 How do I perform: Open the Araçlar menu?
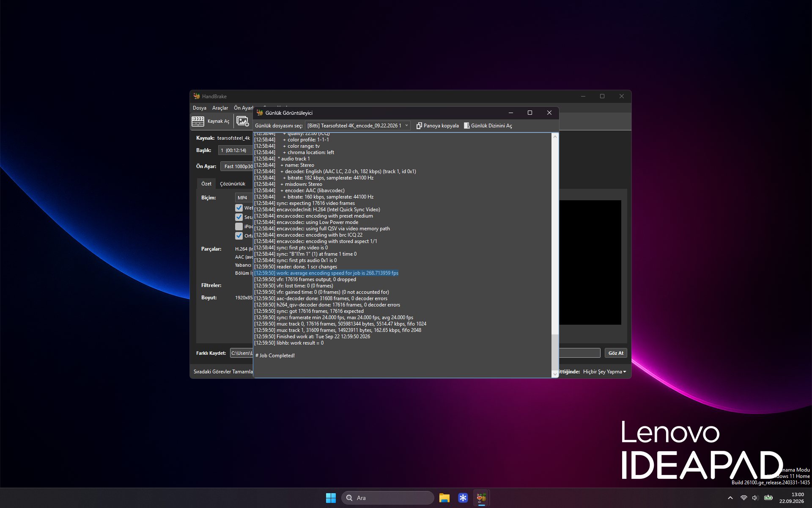coord(220,108)
